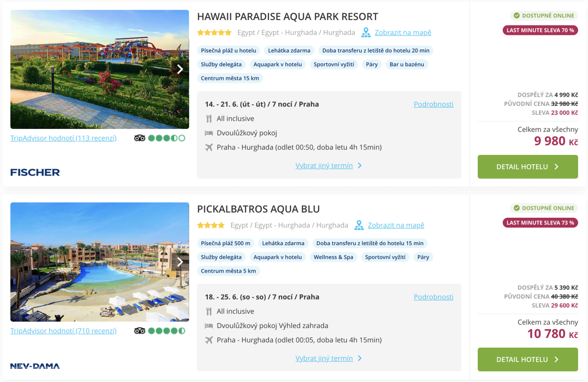Open TripAdvisor reviews link with 113 reviews

click(x=63, y=138)
